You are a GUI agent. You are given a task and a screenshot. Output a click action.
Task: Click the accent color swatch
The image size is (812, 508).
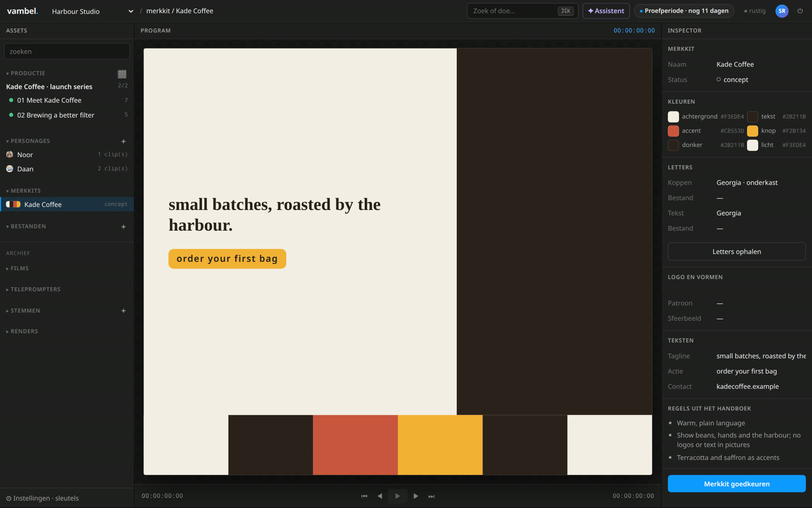(x=673, y=131)
